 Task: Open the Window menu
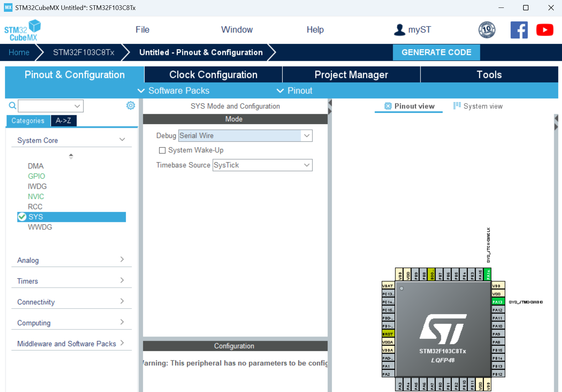coord(237,30)
